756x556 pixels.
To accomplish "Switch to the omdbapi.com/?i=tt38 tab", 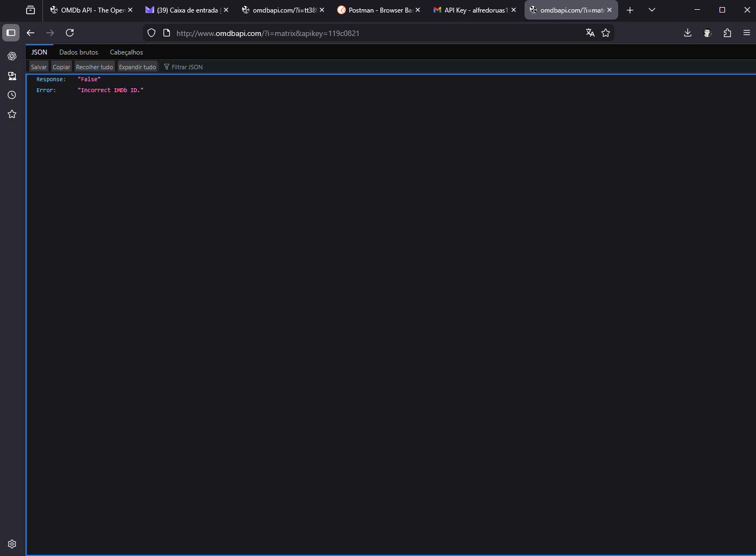I will pos(282,10).
